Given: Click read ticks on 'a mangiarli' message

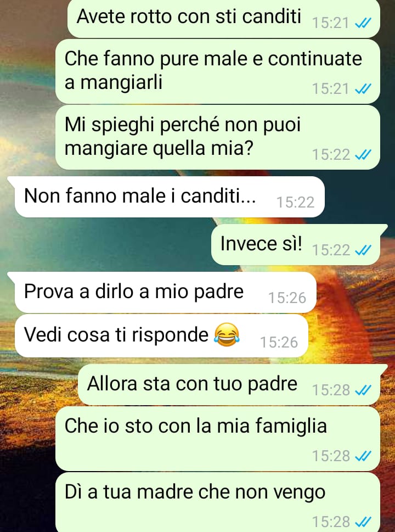Looking at the screenshot, I should pos(363,89).
